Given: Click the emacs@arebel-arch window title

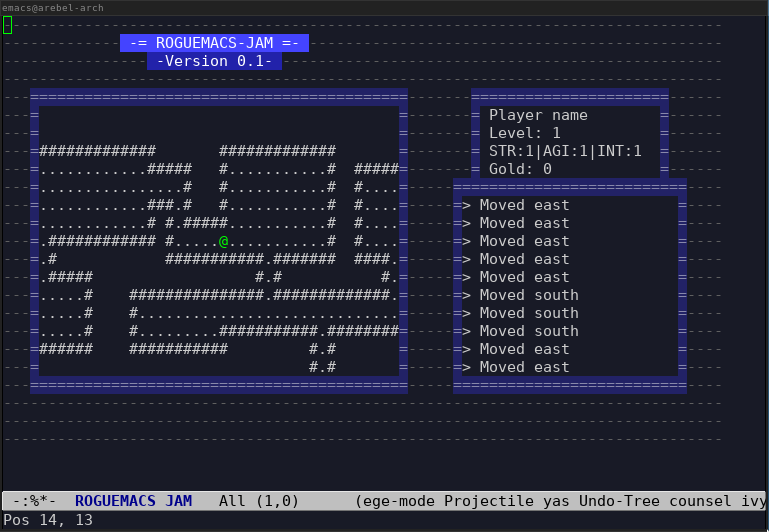Looking at the screenshot, I should click(52, 8).
